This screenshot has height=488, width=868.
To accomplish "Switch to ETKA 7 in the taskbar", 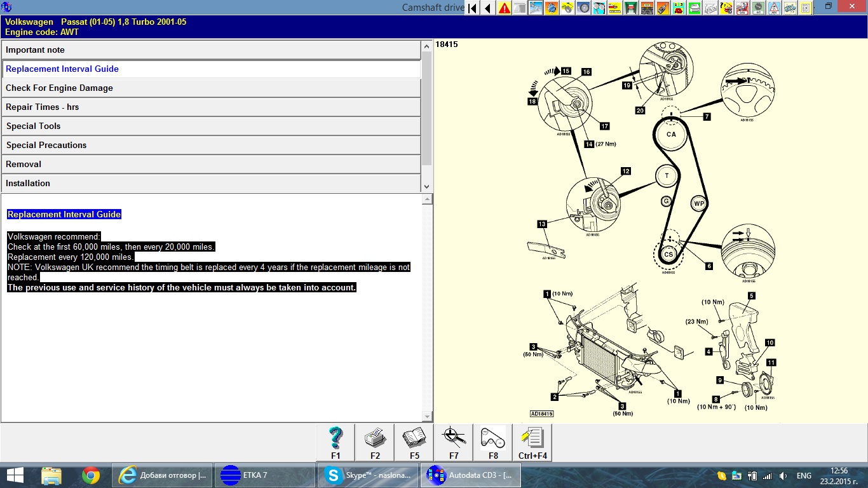I will (x=265, y=475).
